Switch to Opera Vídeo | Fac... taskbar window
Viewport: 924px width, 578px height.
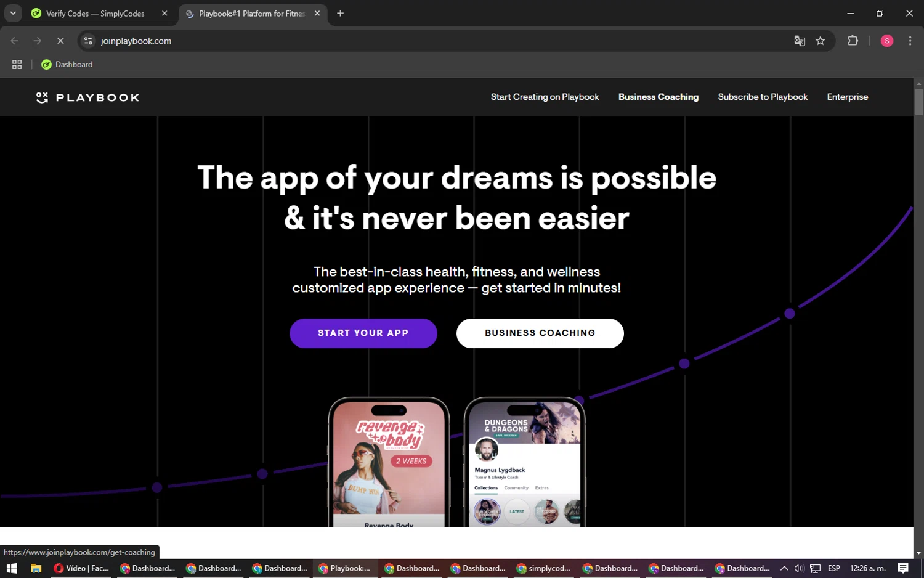click(x=81, y=568)
